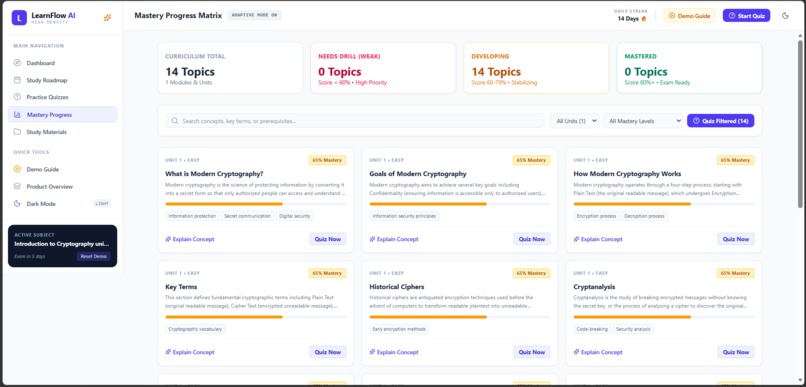Click the sparkle icon beside LearnFlow AI

[107, 17]
